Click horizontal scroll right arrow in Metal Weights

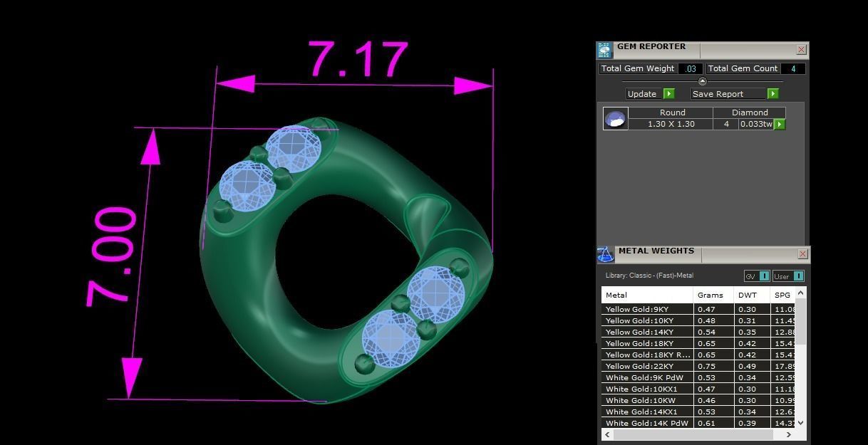pyautogui.click(x=789, y=434)
